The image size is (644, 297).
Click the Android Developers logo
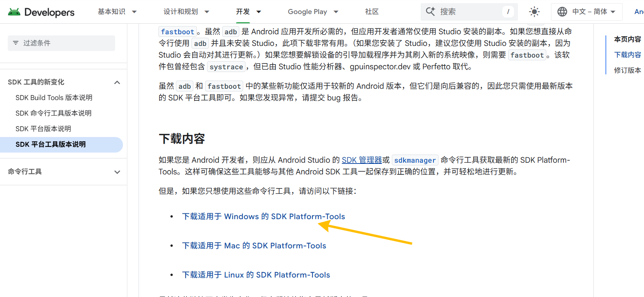41,12
